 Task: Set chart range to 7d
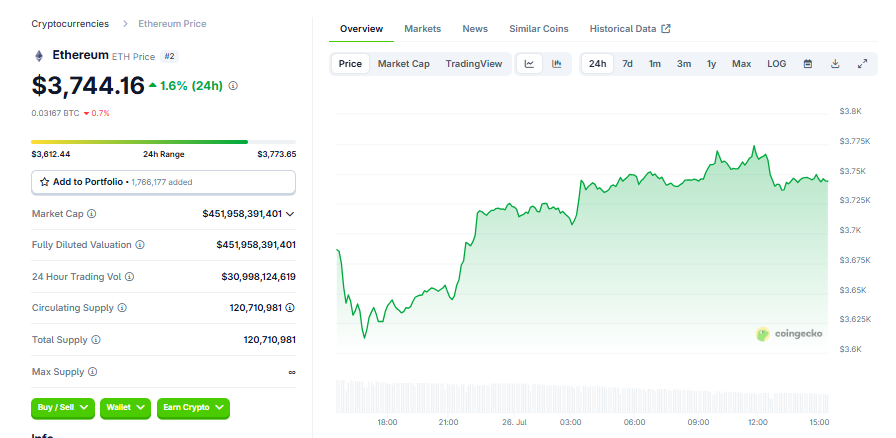627,64
